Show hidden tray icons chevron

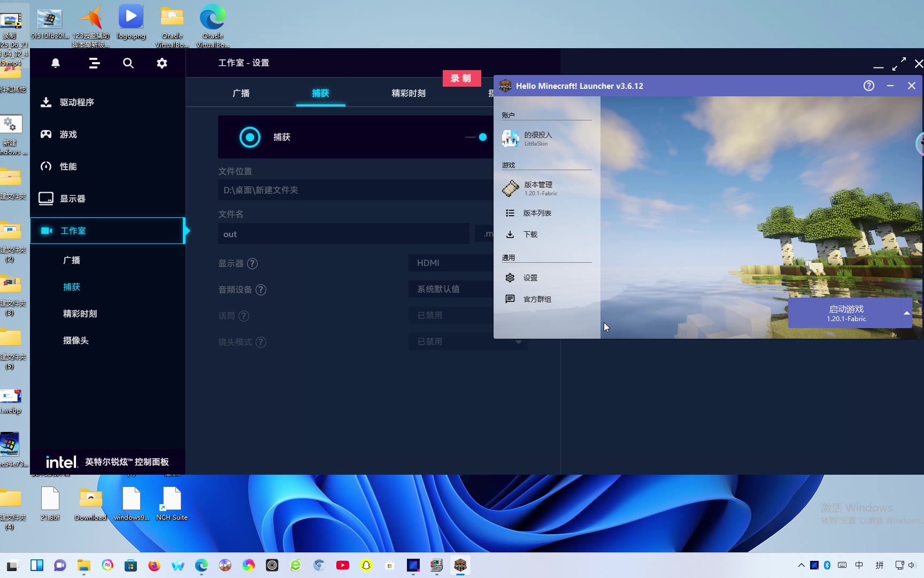click(801, 565)
